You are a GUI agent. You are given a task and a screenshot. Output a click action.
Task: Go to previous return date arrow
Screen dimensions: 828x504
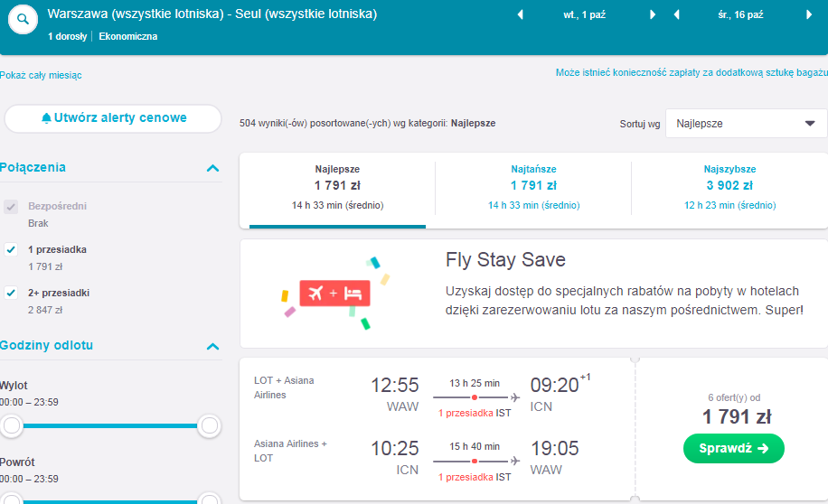676,14
